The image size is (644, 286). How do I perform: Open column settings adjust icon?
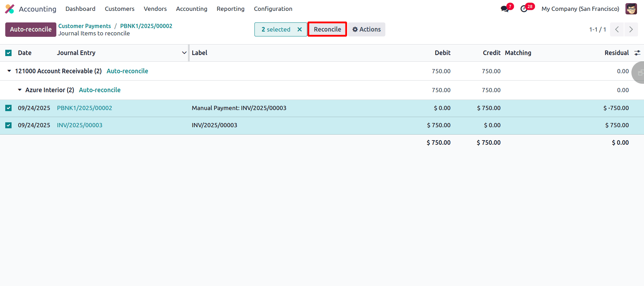(x=637, y=53)
